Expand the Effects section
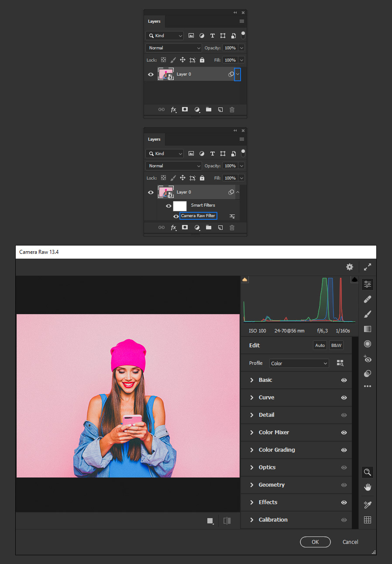 pos(252,502)
